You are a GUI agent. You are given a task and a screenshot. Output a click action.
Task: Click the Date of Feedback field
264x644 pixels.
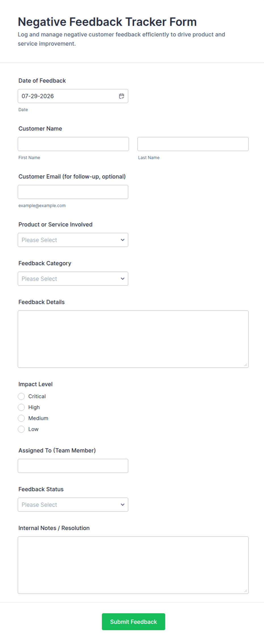(73, 96)
